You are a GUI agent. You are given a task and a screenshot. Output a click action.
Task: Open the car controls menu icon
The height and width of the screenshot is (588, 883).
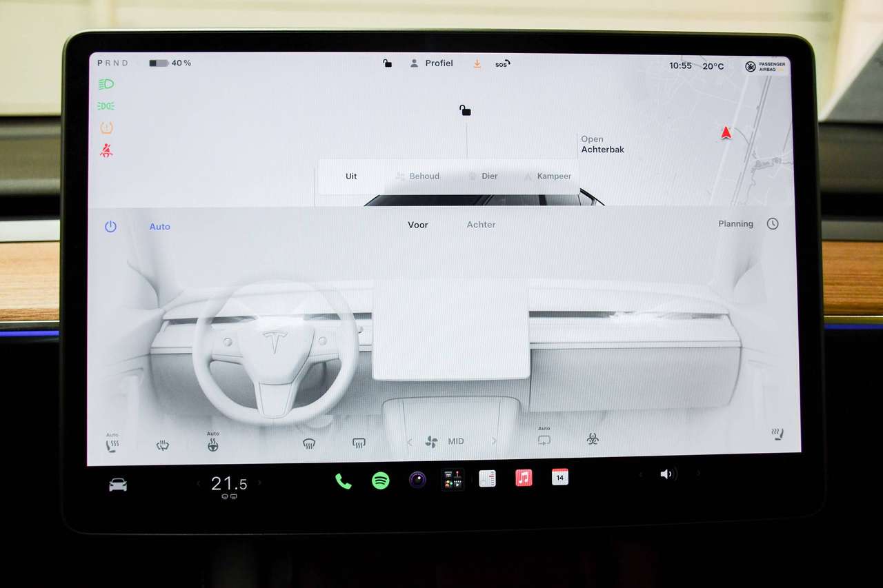(118, 485)
